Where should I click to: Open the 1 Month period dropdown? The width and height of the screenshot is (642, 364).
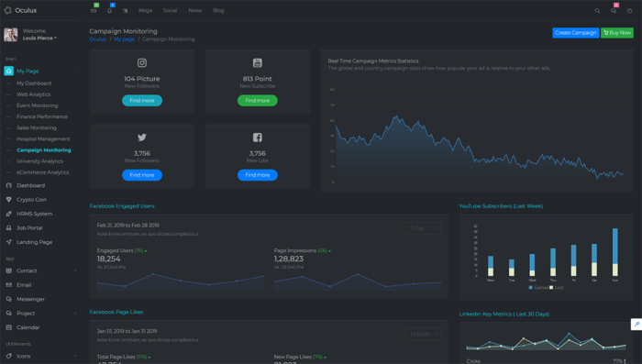pyautogui.click(x=423, y=334)
